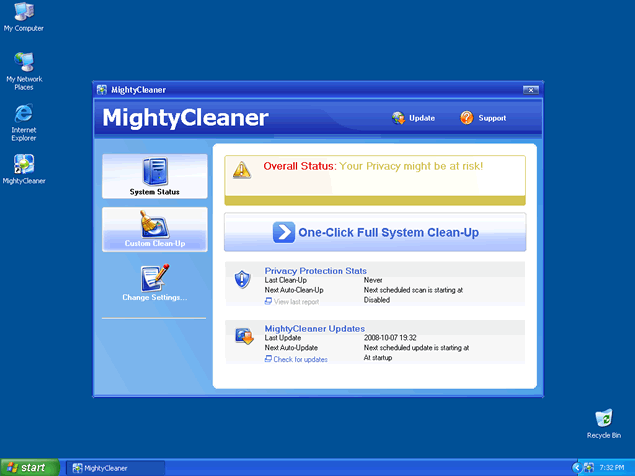This screenshot has width=635, height=476.
Task: Click the Check for updates link
Action: click(300, 359)
